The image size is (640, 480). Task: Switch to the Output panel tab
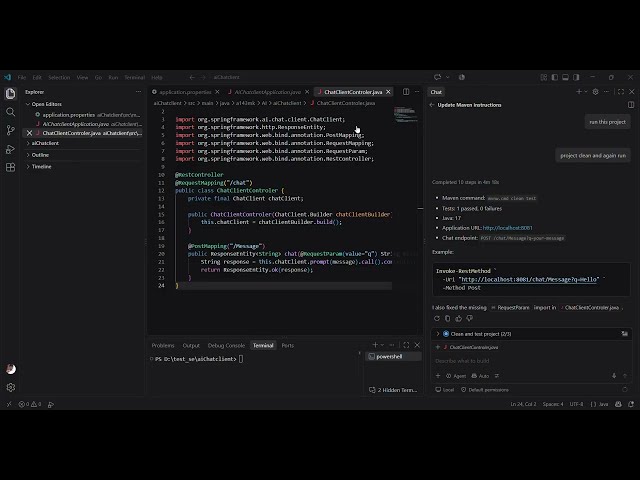pyautogui.click(x=191, y=345)
